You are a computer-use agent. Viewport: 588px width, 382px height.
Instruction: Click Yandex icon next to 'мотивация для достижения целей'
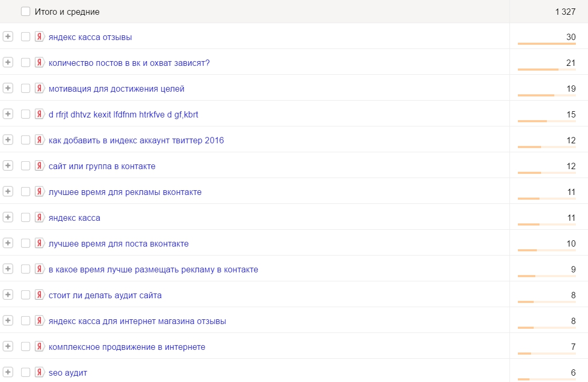coord(40,89)
